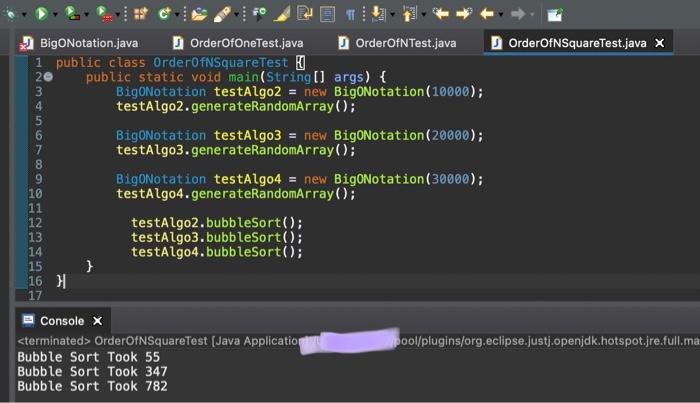Screen dimensions: 700x403
Task: Click the terminated OrderOfNSquareTest status line
Action: click(358, 341)
